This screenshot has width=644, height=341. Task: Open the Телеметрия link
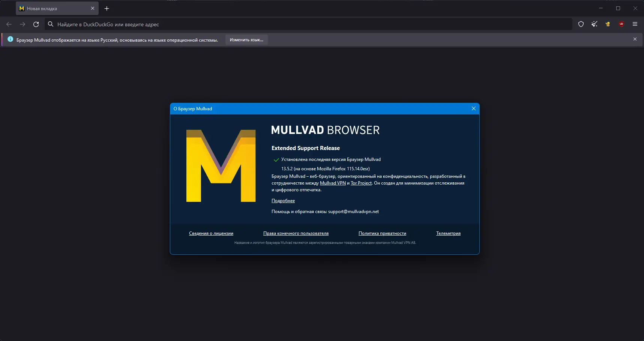coord(448,233)
